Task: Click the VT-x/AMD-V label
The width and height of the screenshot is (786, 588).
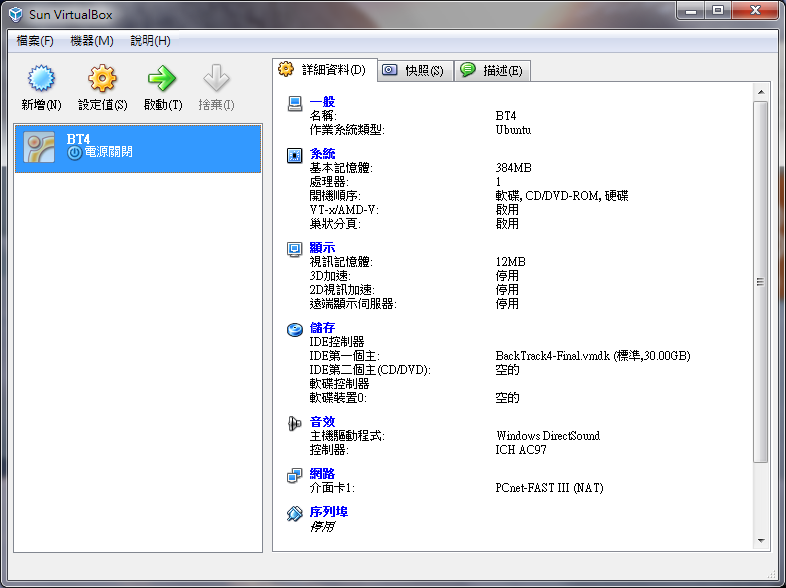Action: point(344,210)
